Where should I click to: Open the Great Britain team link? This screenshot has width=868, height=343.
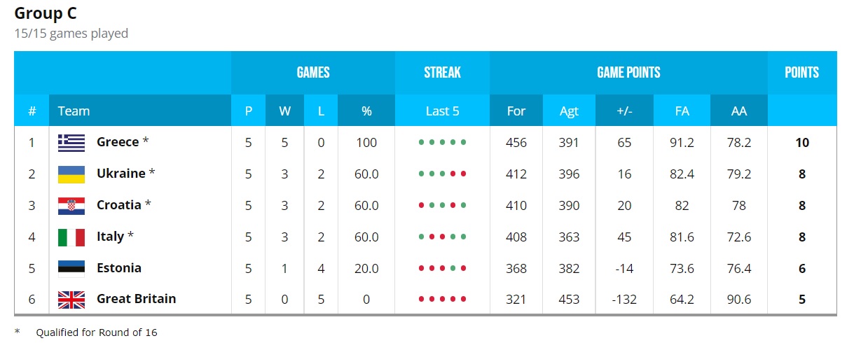pyautogui.click(x=137, y=299)
